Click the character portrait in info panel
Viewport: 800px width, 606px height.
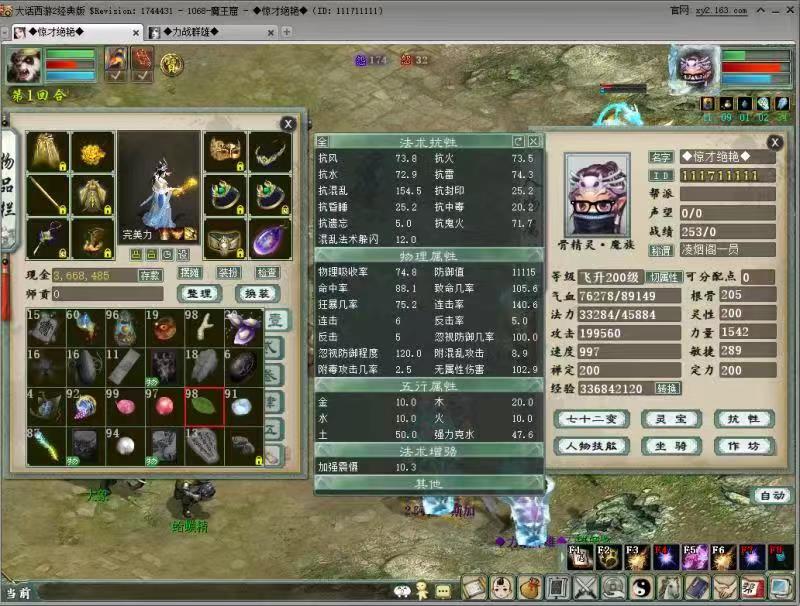tap(597, 194)
